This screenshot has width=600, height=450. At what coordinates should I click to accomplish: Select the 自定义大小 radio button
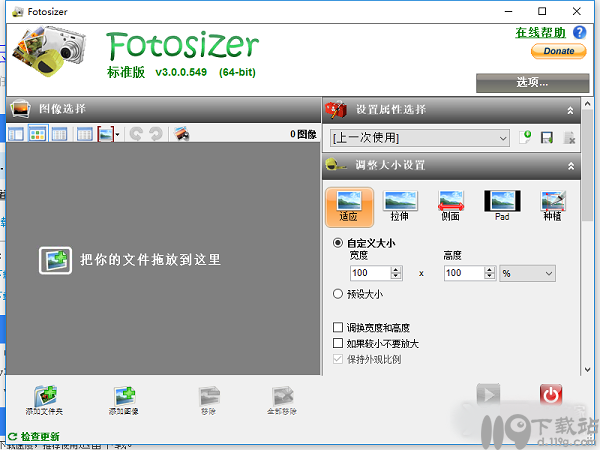point(338,243)
